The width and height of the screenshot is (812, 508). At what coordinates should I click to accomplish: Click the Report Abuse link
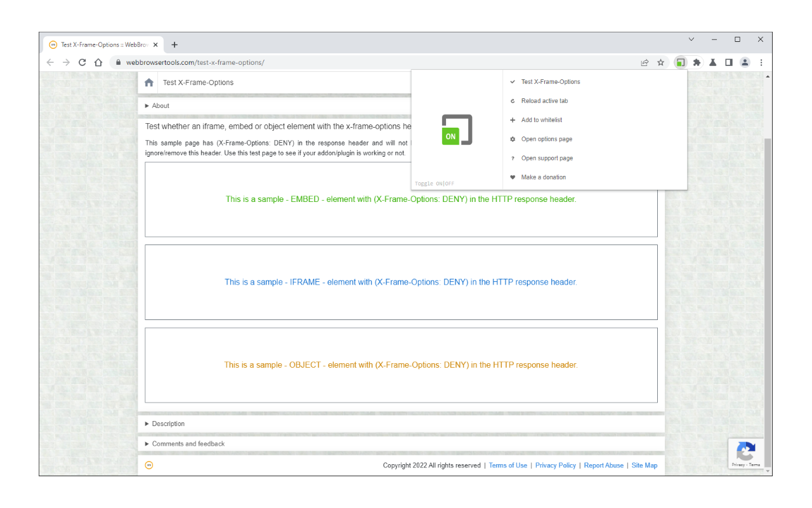point(603,465)
